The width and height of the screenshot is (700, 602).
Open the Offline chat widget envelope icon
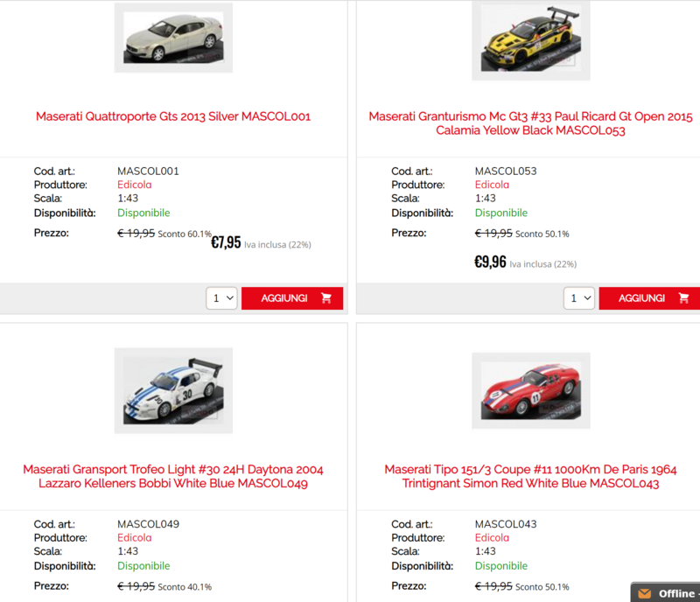coord(645,593)
